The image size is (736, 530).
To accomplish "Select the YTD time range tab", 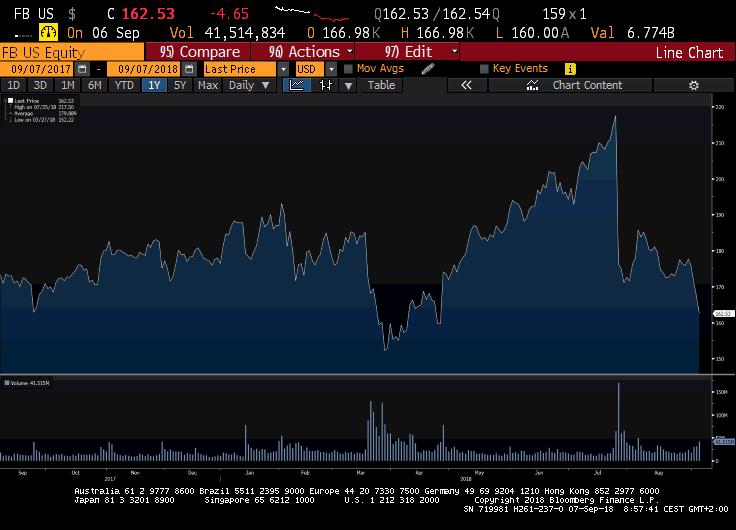I will tap(124, 85).
